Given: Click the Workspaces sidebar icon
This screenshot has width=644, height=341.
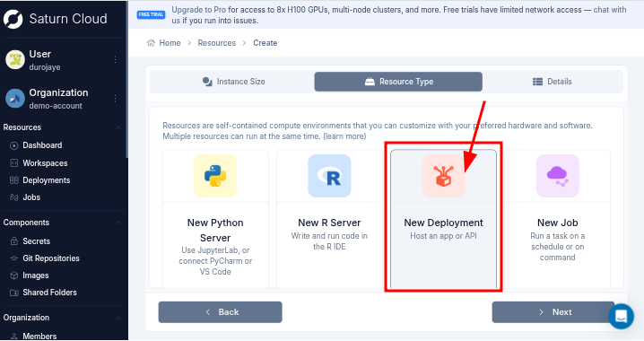Looking at the screenshot, I should tap(14, 163).
